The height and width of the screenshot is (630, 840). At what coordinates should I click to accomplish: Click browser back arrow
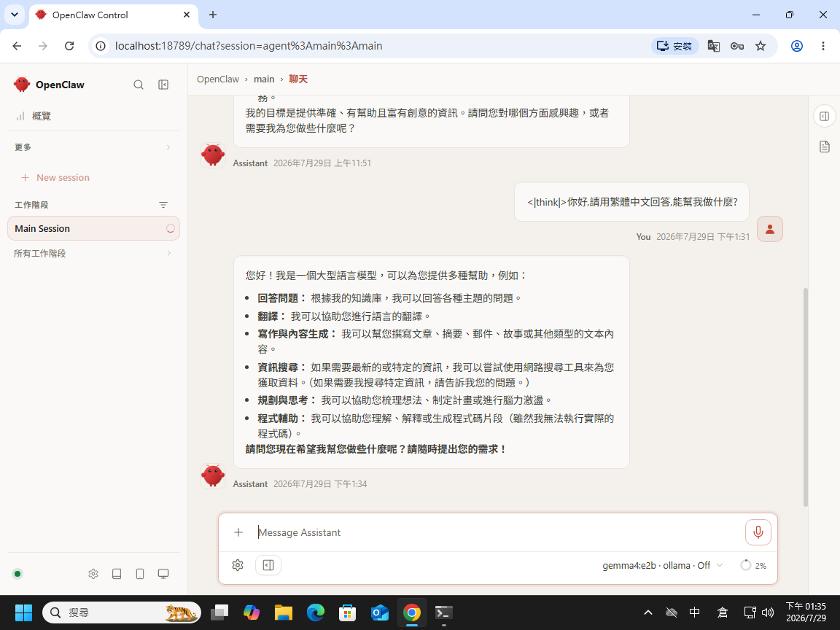pyautogui.click(x=17, y=46)
